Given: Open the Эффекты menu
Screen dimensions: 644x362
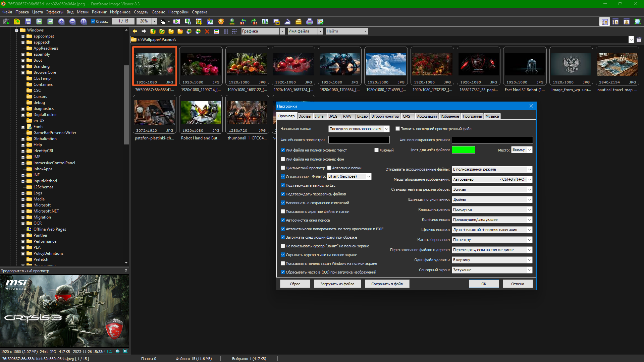Looking at the screenshot, I should (x=55, y=12).
